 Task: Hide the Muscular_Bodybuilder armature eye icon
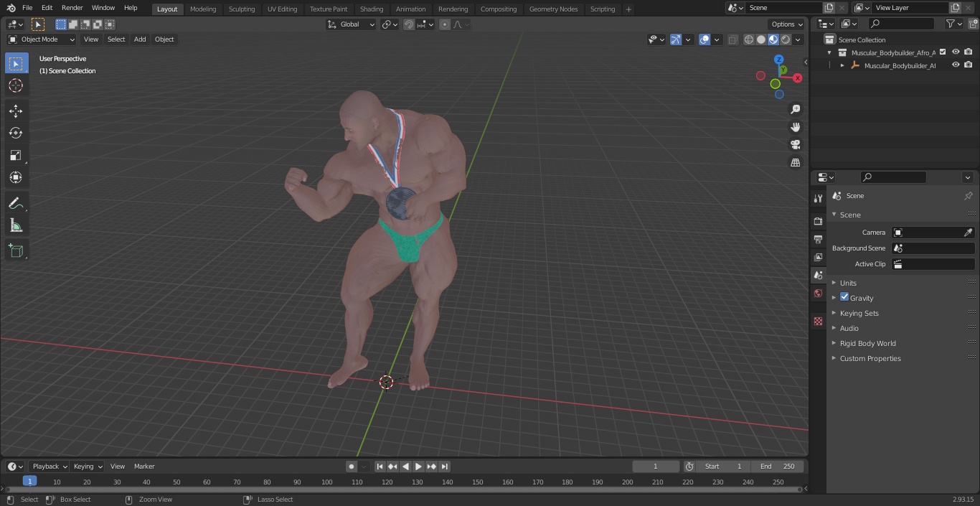click(x=956, y=65)
